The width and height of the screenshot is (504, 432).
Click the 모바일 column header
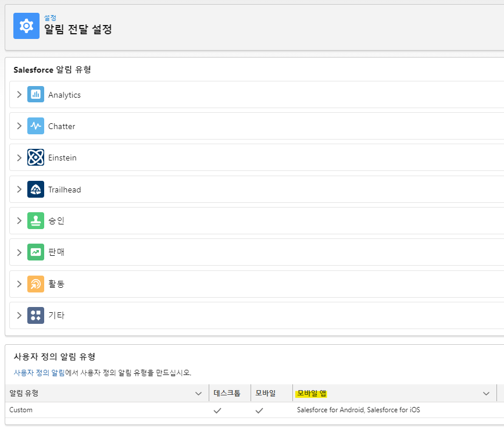tap(266, 393)
